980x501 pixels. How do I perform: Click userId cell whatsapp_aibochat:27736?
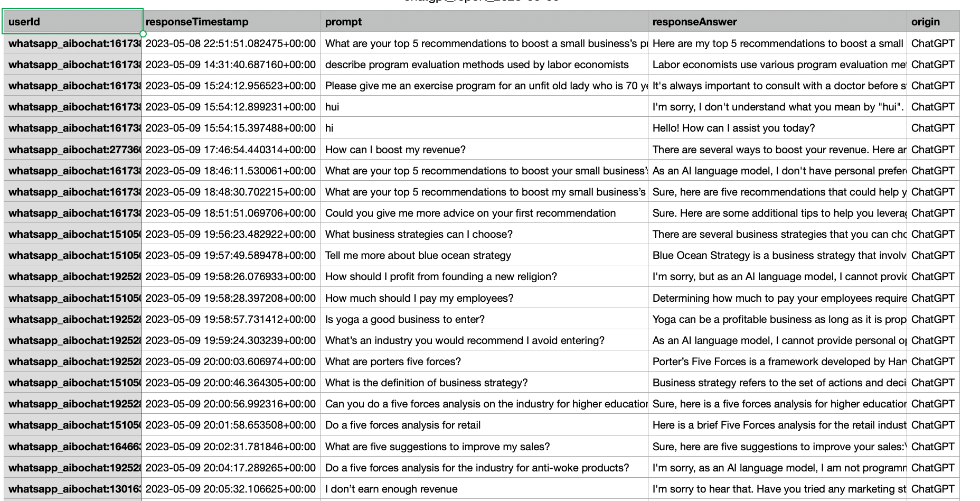(72, 150)
